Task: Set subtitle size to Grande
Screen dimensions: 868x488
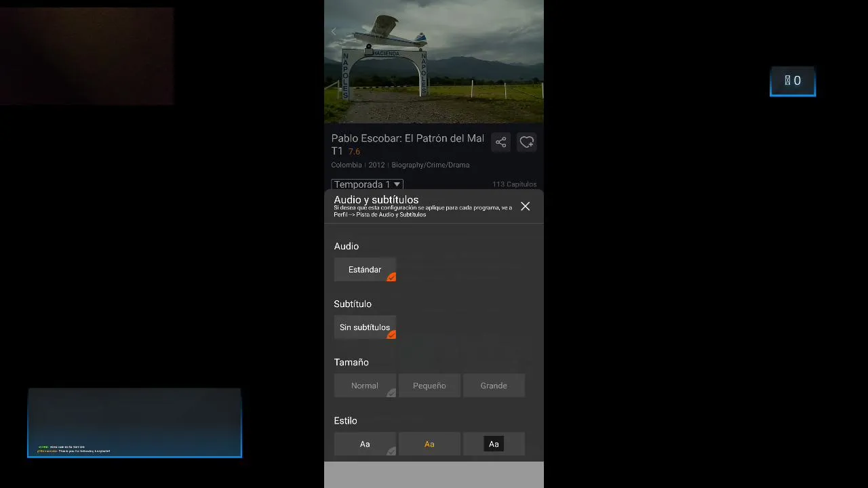Action: [x=494, y=386]
